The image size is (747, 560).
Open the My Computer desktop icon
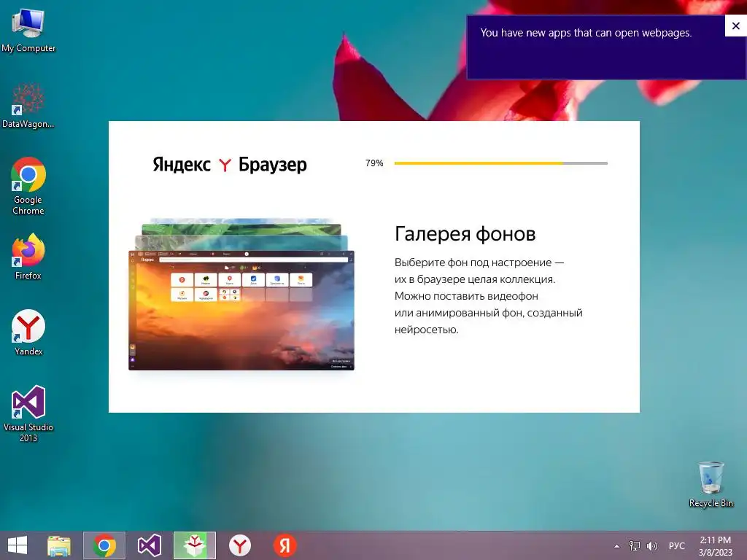click(x=28, y=30)
